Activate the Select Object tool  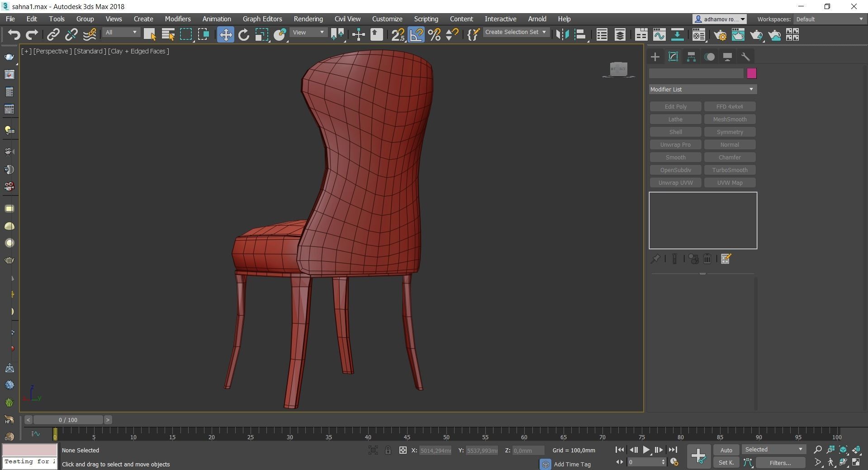pyautogui.click(x=150, y=35)
